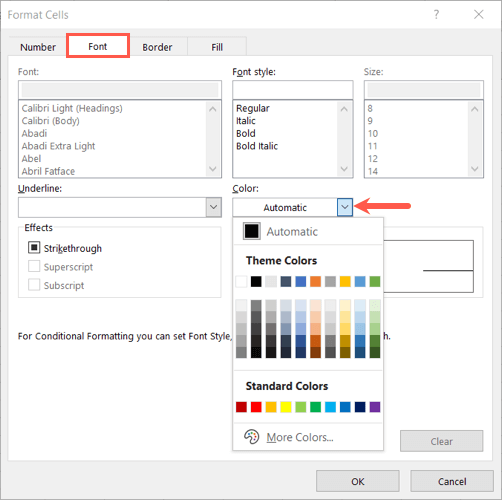Viewport: 502px width, 500px height.
Task: Select font size 11
Action: pyautogui.click(x=373, y=146)
